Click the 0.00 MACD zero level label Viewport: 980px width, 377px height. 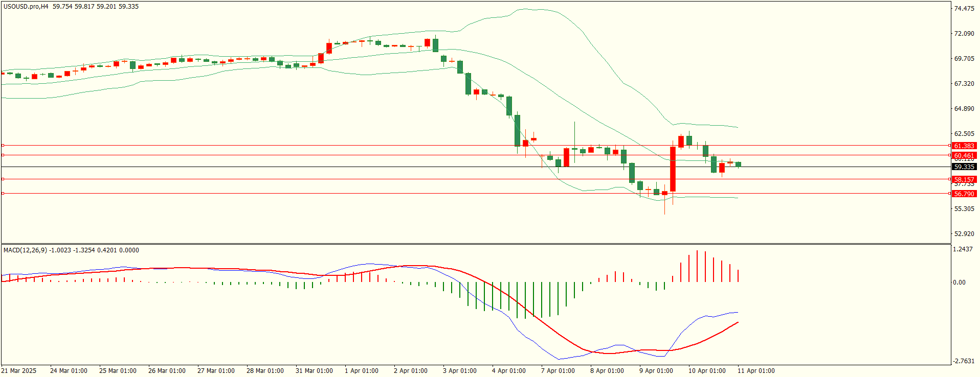(x=960, y=282)
